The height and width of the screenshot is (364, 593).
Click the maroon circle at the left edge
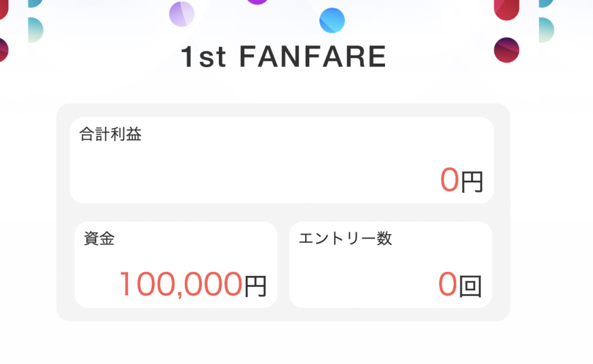[3, 50]
